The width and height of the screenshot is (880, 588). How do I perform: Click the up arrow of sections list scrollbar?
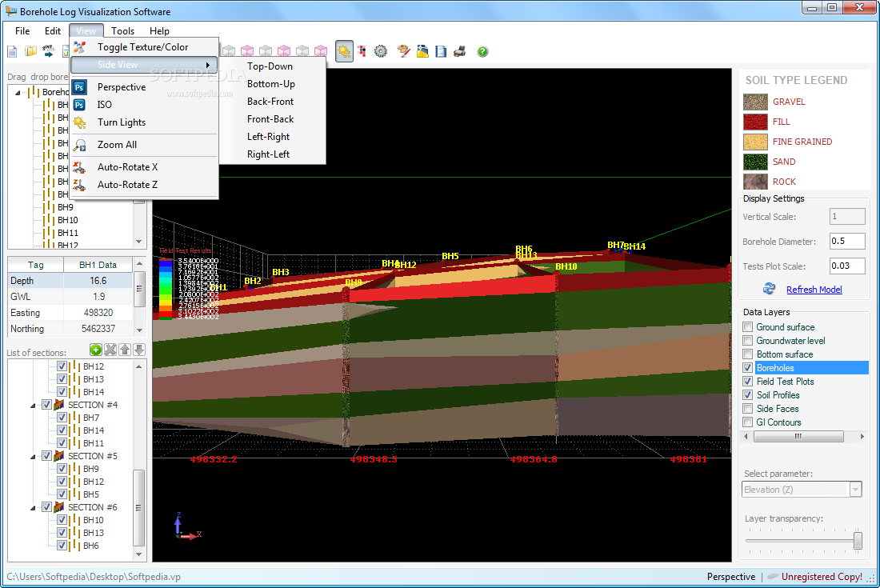139,366
